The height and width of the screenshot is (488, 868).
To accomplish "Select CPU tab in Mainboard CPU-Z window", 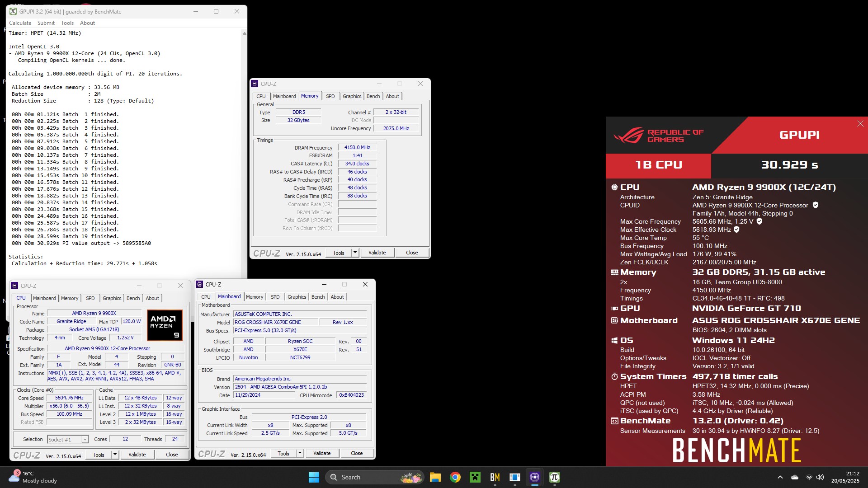I will pyautogui.click(x=206, y=297).
